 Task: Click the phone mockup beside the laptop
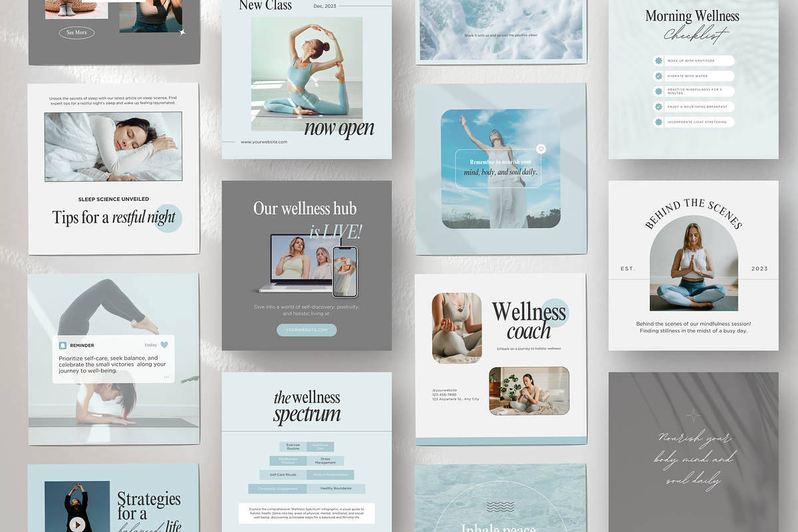click(x=344, y=271)
